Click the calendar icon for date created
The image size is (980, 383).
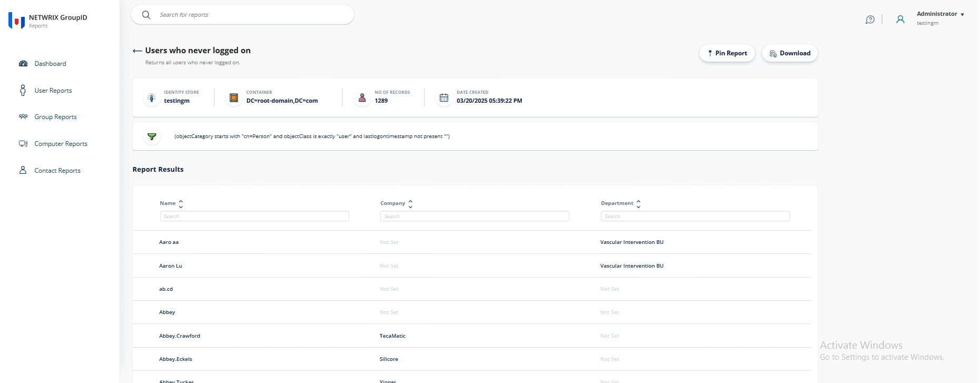point(444,98)
